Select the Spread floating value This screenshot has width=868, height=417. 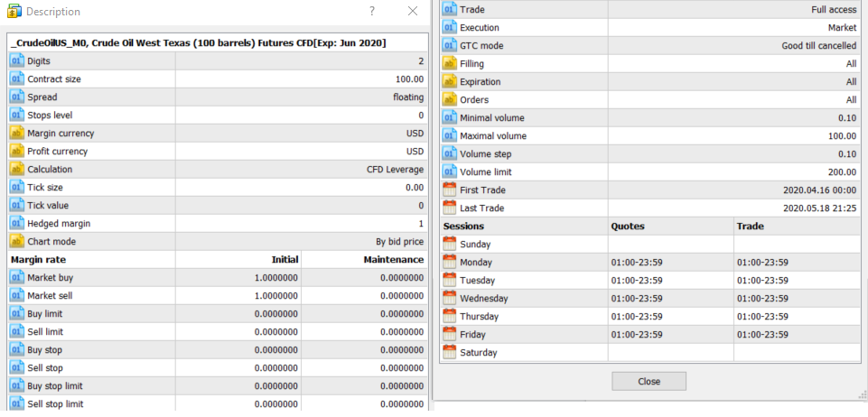(x=407, y=97)
